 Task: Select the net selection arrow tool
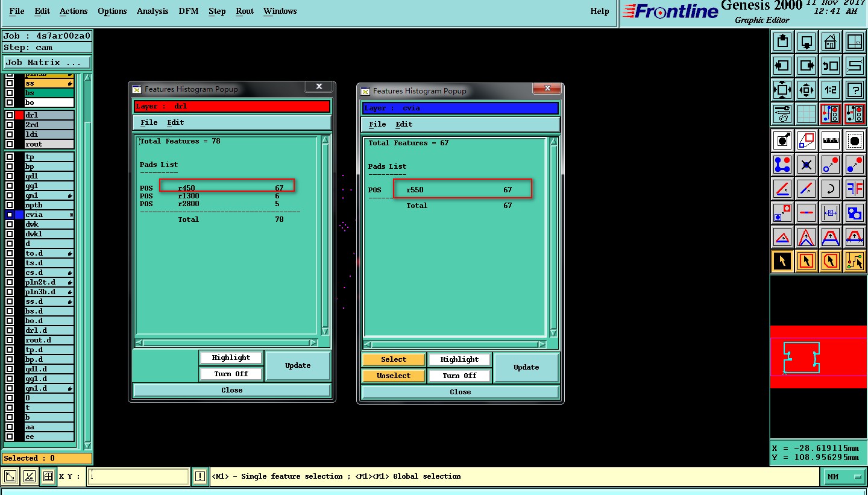pyautogui.click(x=854, y=261)
